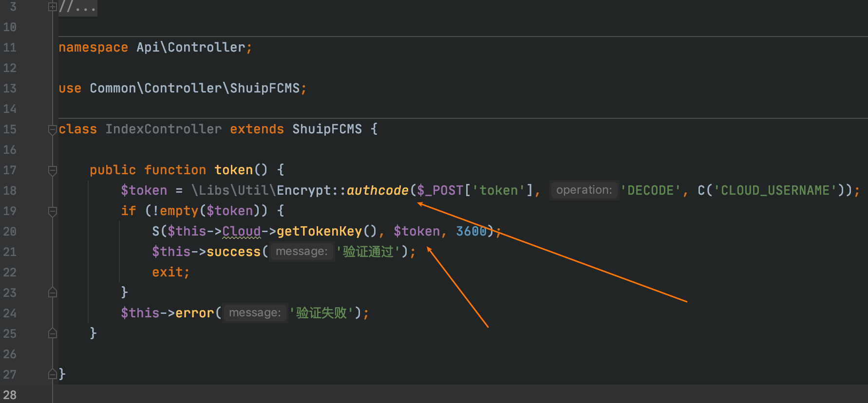The image size is (868, 403).
Task: Click $token variable on line 18
Action: 144,190
